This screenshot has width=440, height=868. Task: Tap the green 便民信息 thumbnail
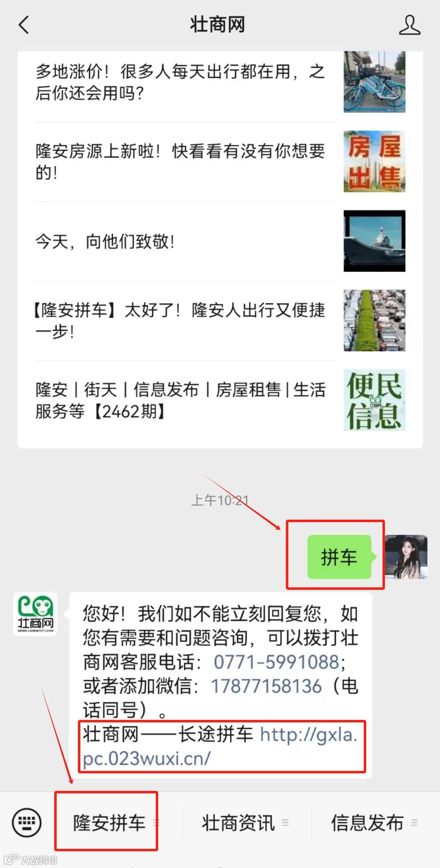pos(374,400)
